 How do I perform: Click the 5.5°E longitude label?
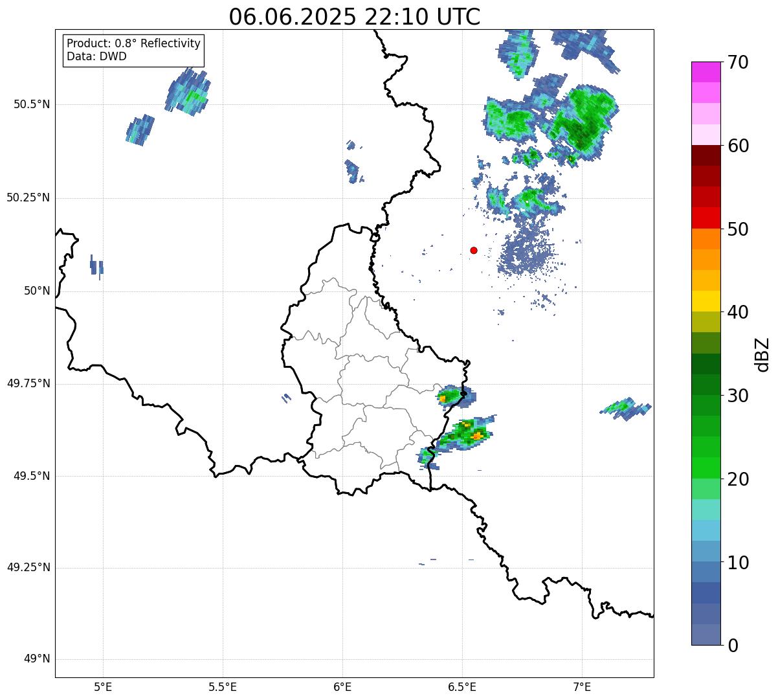[223, 686]
